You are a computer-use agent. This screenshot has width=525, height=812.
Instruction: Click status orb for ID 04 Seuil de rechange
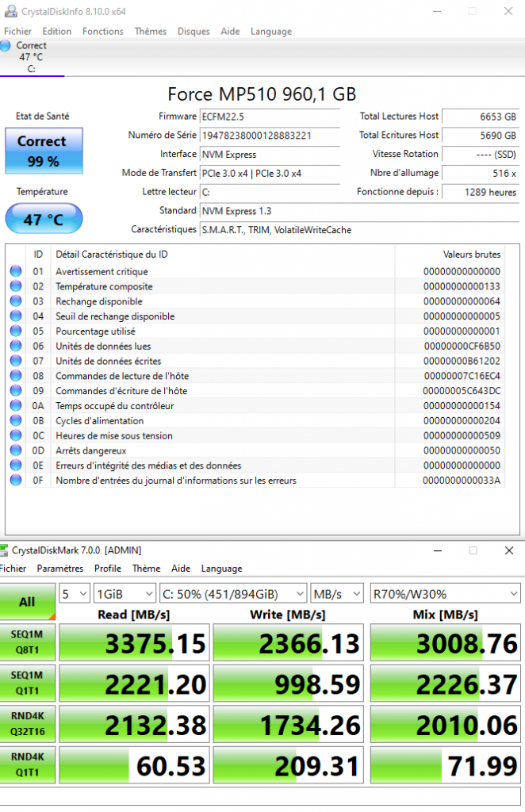(x=16, y=316)
